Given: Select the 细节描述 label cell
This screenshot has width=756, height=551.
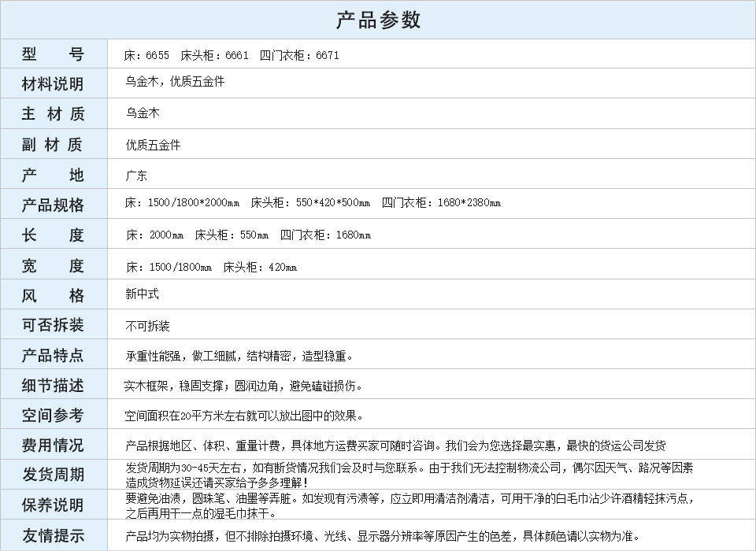Looking at the screenshot, I should [54, 385].
